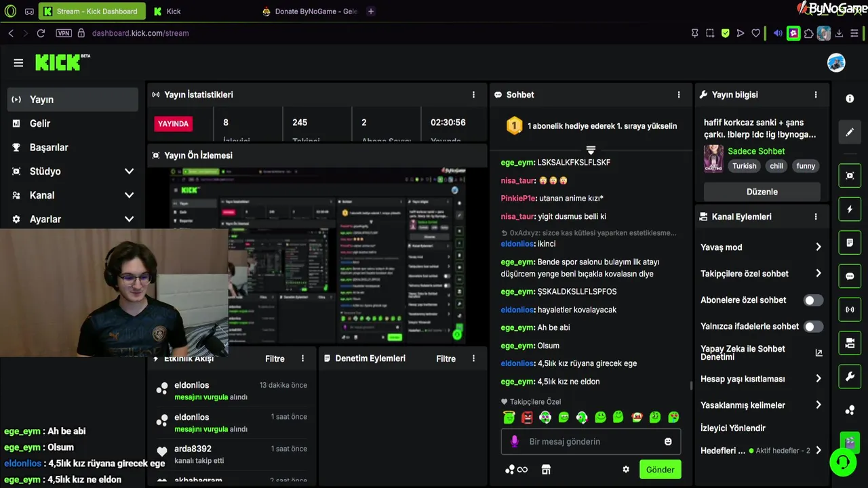Collapse chat banner with the arrow under leaderboard
Viewport: 868px width, 488px height.
[x=591, y=150]
